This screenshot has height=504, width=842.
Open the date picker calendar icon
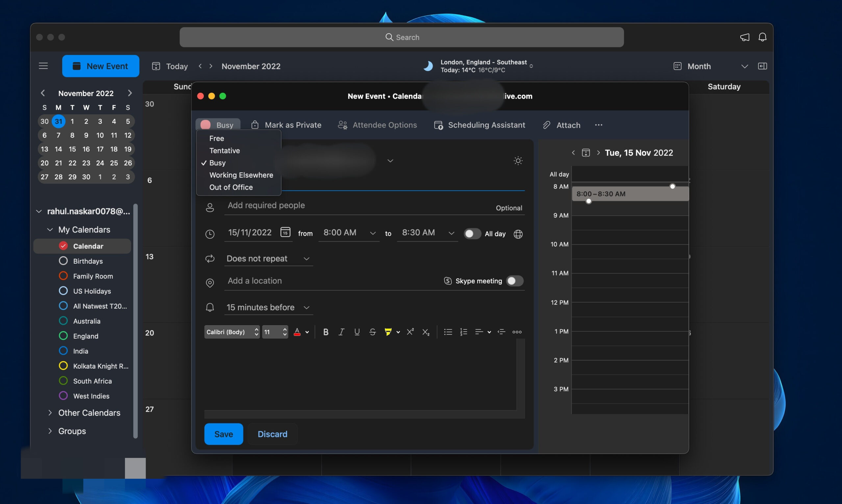click(x=285, y=232)
